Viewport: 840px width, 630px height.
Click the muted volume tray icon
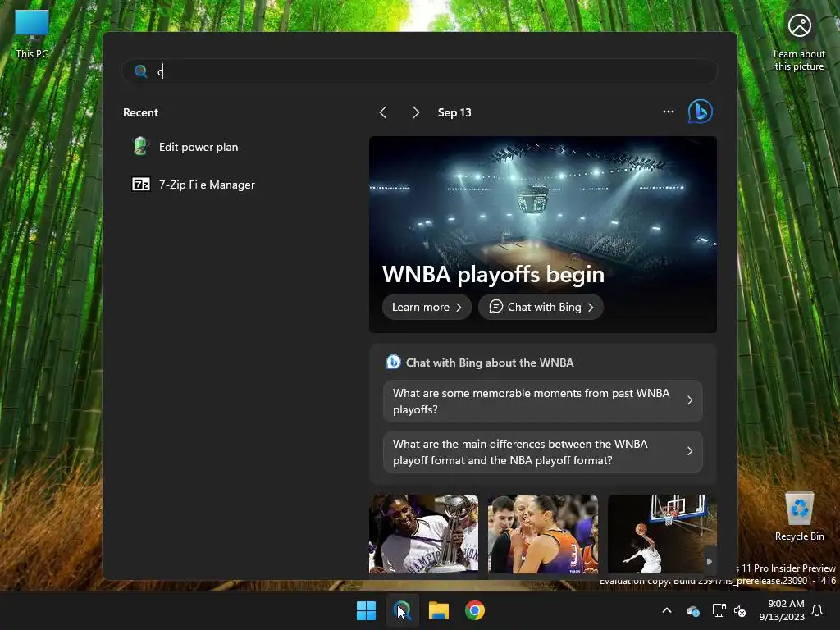coord(741,610)
